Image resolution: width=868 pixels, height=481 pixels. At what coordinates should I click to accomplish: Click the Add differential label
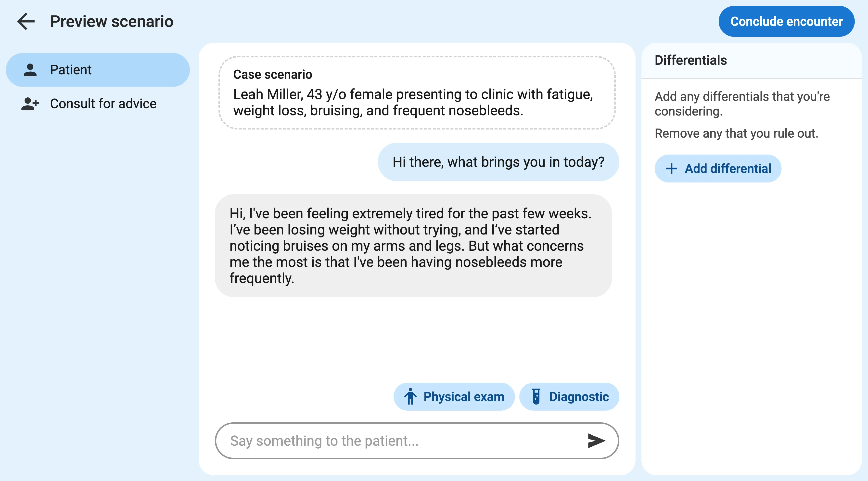coord(728,169)
